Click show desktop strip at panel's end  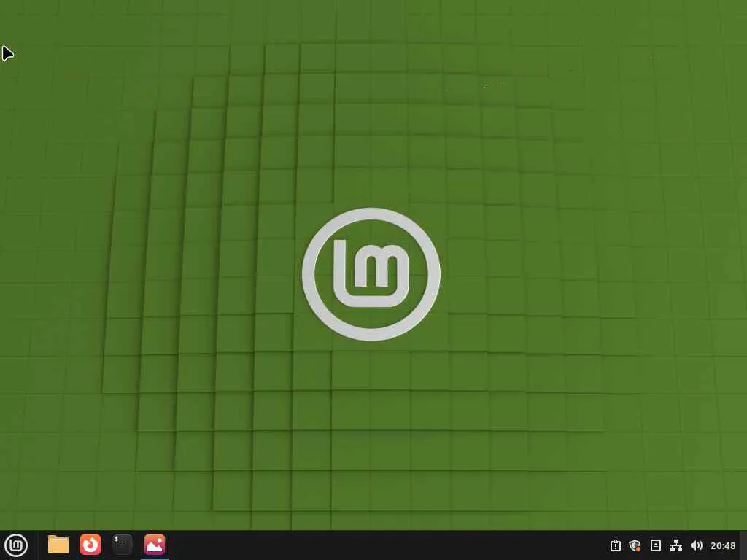coord(743,545)
